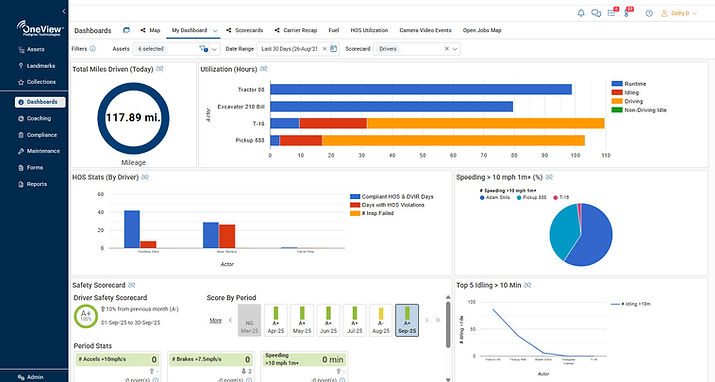This screenshot has width=715, height=382.
Task: Click link icon next to Safety Scorecard
Action: coord(131,285)
